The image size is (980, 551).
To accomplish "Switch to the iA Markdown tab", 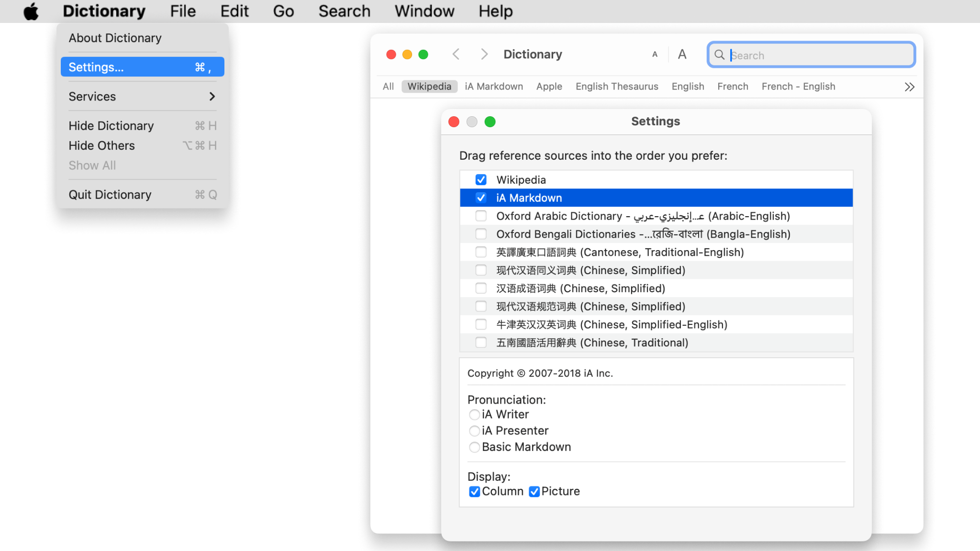I will pos(494,87).
